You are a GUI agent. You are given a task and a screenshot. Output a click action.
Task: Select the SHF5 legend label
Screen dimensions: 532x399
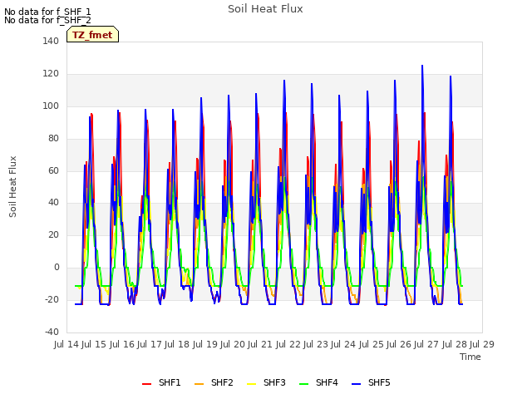coord(379,382)
